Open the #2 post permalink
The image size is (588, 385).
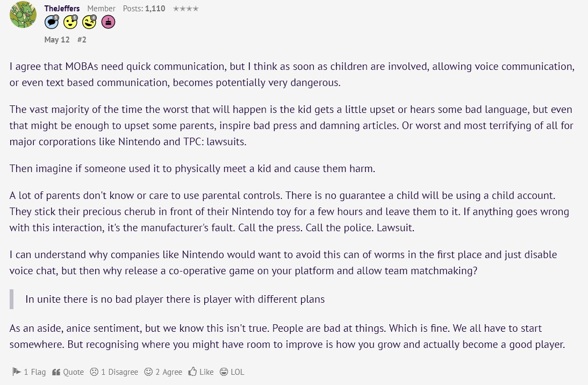pos(82,39)
